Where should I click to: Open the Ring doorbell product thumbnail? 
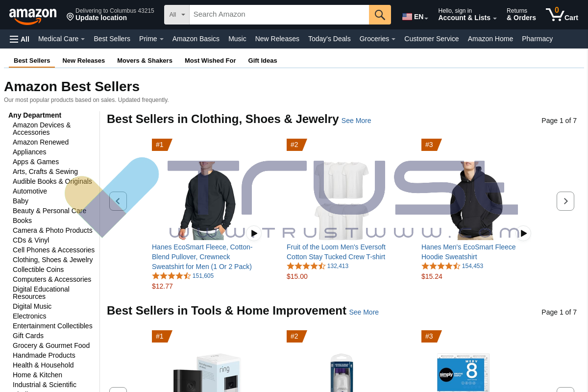click(x=207, y=372)
